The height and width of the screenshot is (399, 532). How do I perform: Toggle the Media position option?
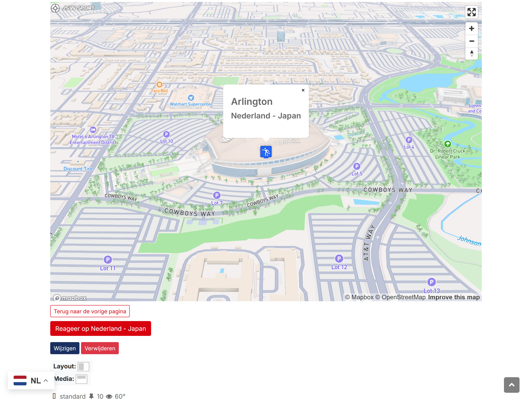click(x=82, y=379)
